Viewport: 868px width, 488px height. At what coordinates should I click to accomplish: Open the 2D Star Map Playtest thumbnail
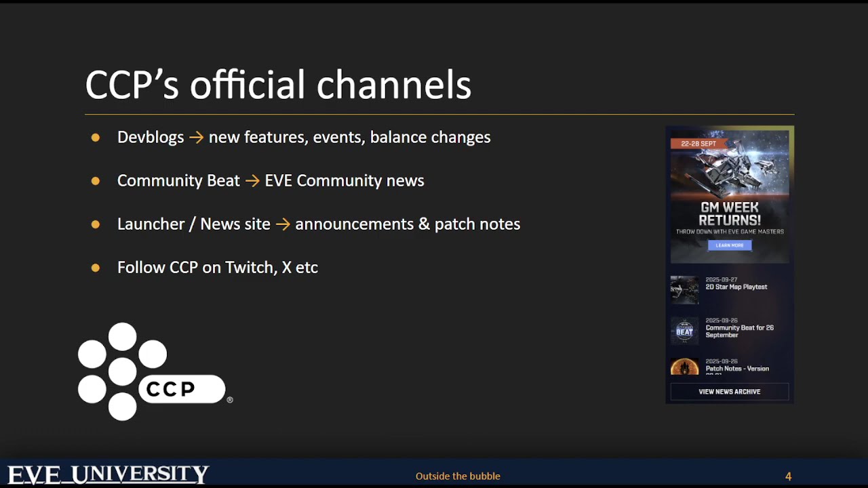click(x=684, y=289)
